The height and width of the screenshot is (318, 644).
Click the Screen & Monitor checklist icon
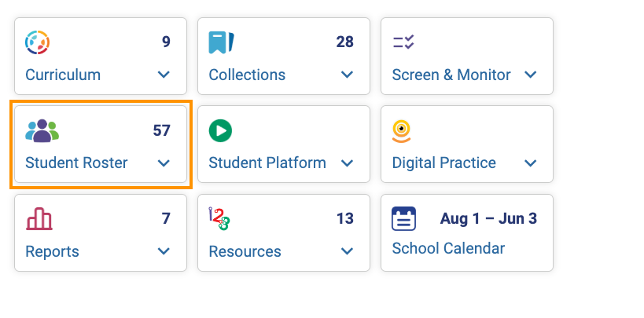tap(403, 42)
